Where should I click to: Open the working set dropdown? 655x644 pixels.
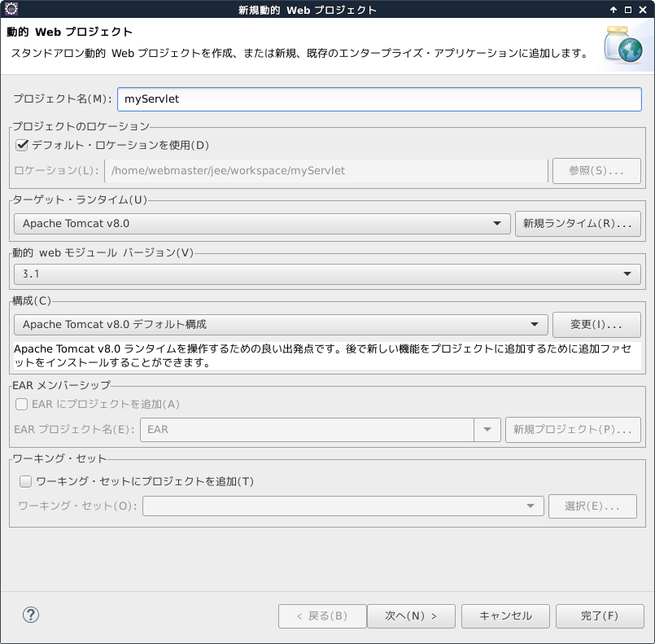(343, 506)
